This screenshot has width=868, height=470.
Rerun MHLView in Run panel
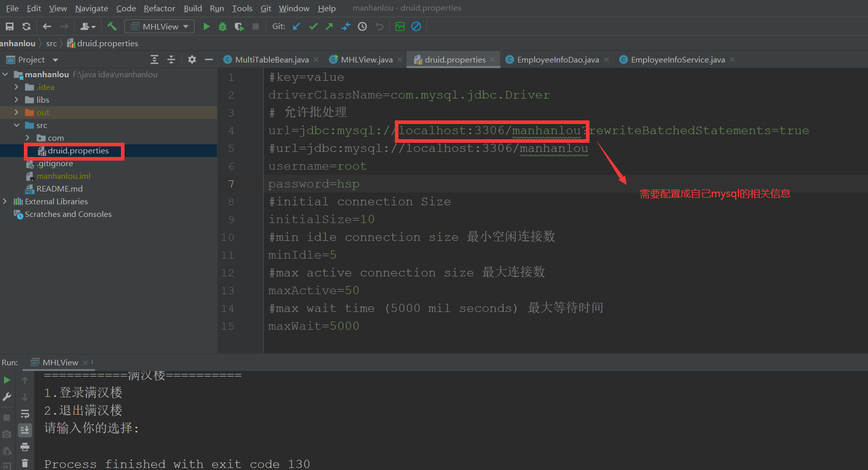click(7, 380)
